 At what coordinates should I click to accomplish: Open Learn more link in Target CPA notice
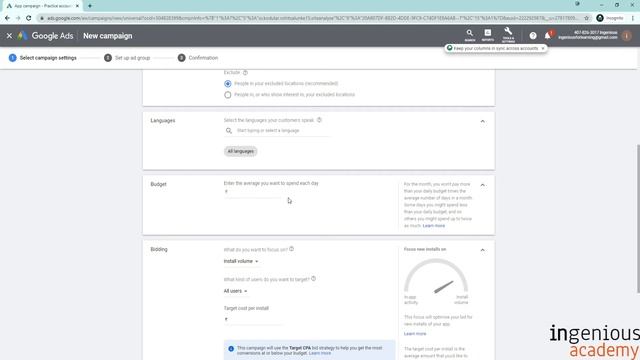tap(320, 353)
